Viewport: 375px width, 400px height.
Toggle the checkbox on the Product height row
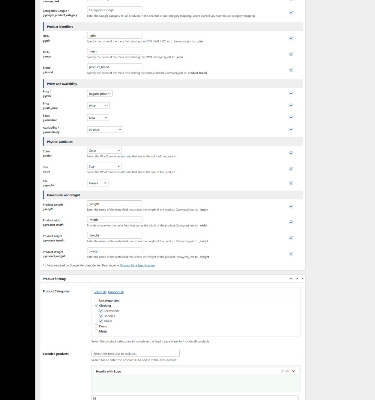coord(291,238)
